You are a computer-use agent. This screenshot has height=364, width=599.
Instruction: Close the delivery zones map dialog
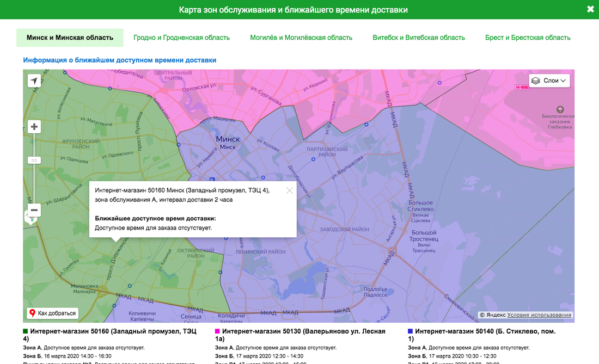point(590,9)
